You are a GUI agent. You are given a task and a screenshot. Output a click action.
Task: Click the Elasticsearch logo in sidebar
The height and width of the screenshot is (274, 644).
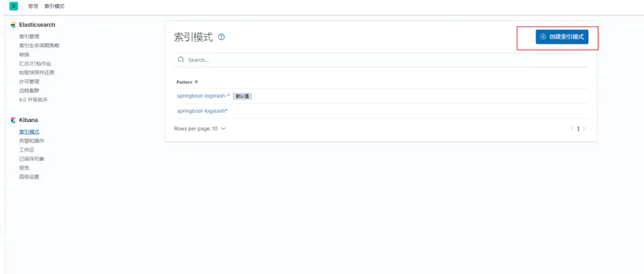tap(13, 25)
